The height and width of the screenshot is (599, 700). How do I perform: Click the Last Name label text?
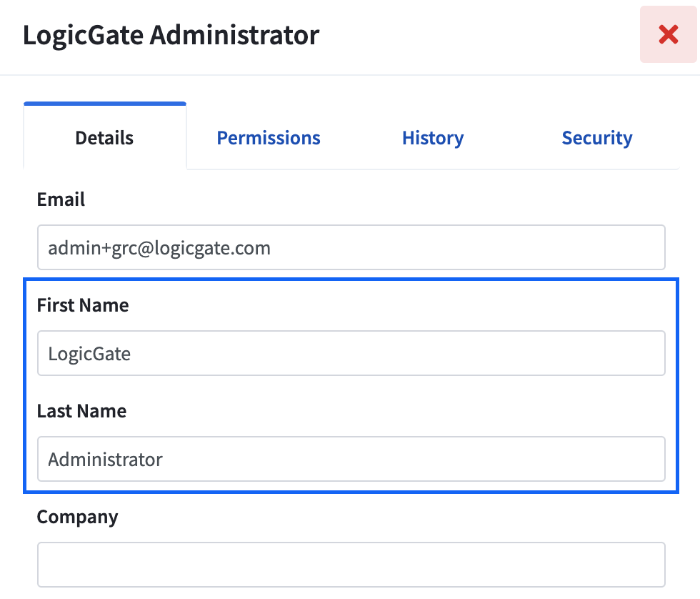(81, 411)
